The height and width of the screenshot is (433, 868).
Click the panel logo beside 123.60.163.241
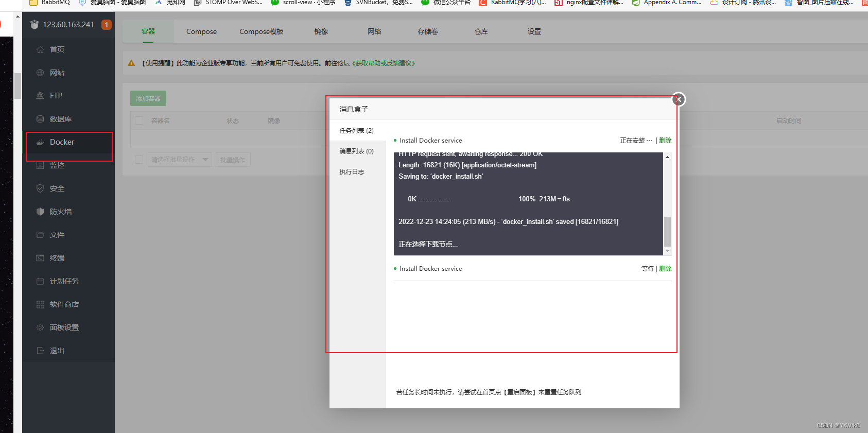coord(34,25)
